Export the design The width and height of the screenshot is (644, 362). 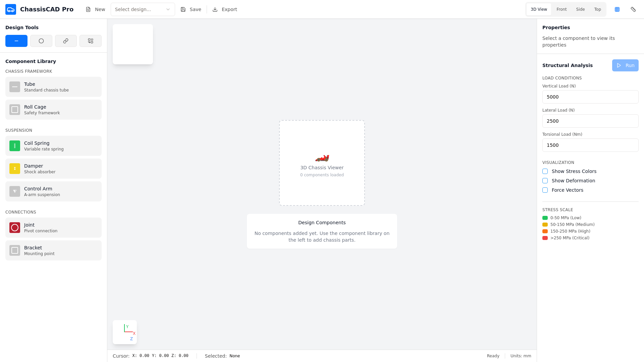225,9
